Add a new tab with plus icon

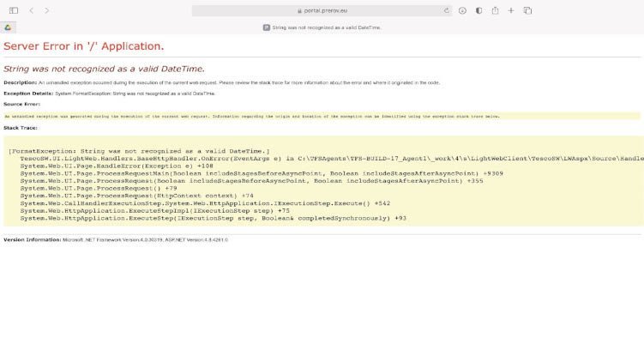pyautogui.click(x=511, y=10)
